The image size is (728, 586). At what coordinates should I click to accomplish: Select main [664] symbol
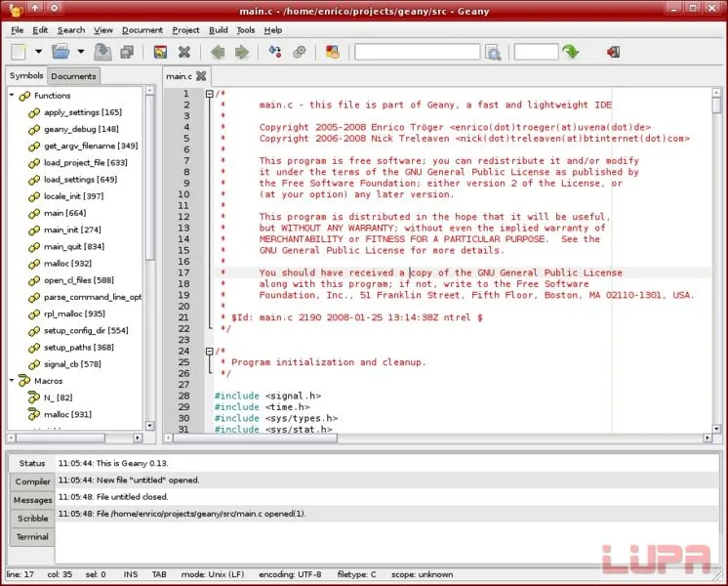click(64, 213)
